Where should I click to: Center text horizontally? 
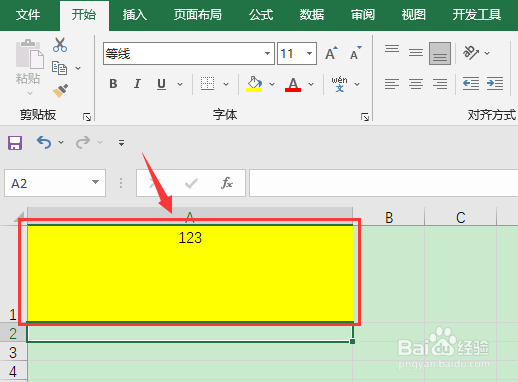tap(416, 84)
